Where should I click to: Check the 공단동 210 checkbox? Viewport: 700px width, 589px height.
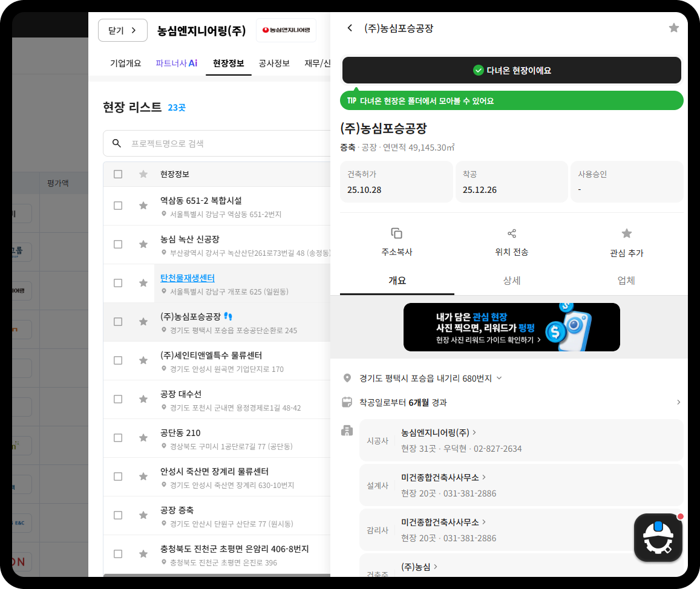pyautogui.click(x=118, y=438)
